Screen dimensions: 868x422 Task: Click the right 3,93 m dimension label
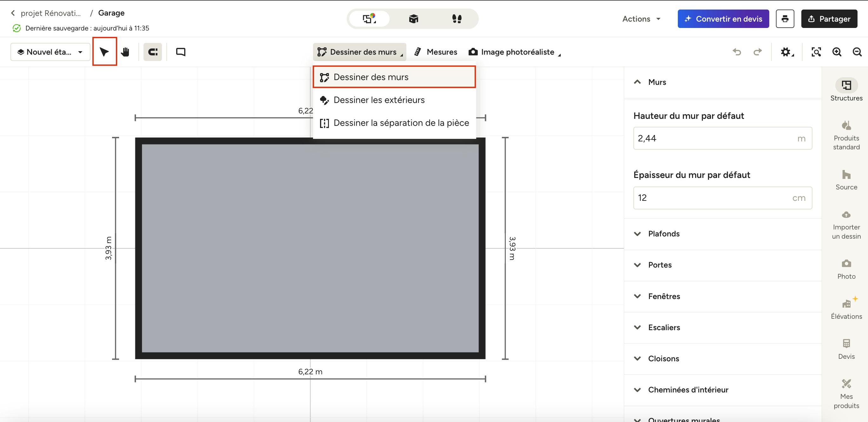tap(512, 248)
